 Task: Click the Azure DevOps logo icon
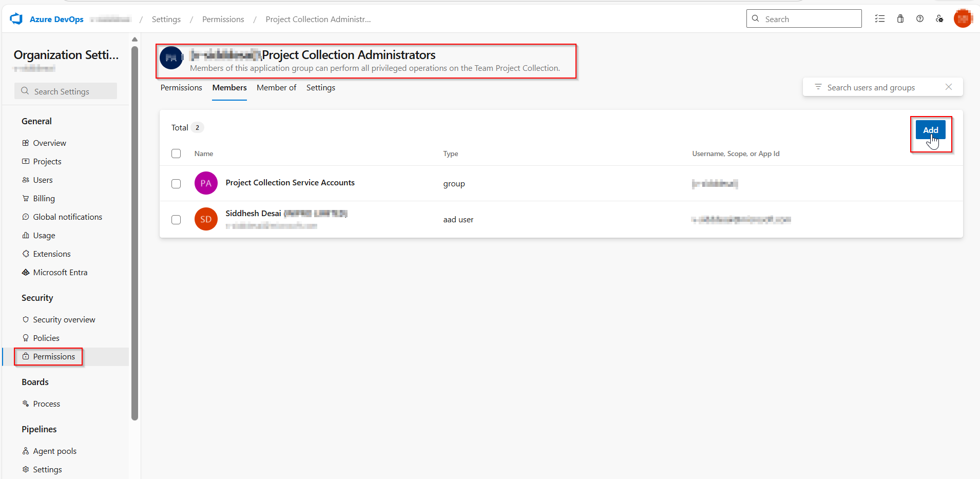16,19
